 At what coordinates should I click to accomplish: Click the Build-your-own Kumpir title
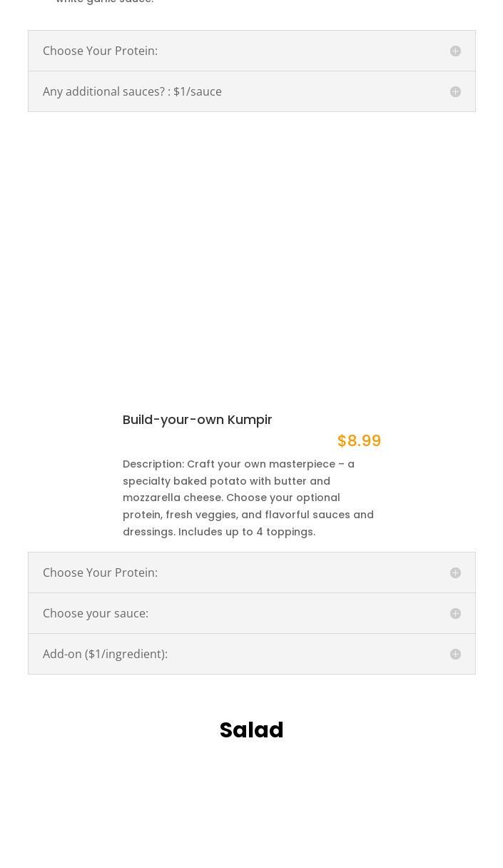197,420
